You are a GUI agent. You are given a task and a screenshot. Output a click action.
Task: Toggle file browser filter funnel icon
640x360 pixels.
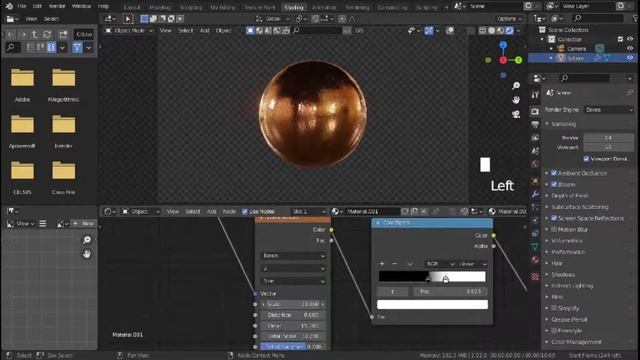pos(77,48)
